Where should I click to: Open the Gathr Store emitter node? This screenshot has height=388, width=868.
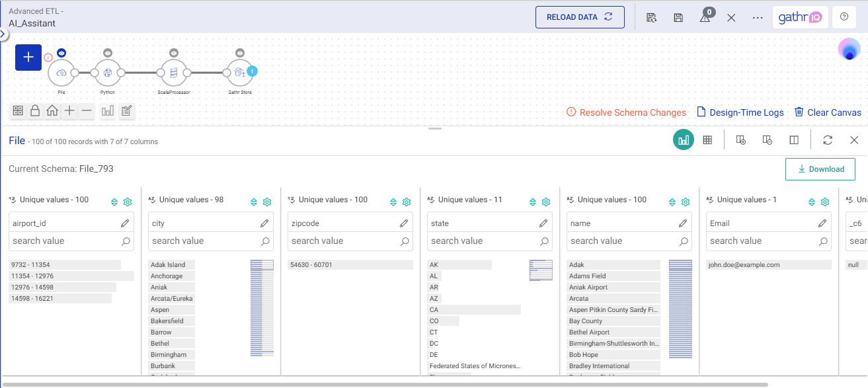tap(239, 73)
